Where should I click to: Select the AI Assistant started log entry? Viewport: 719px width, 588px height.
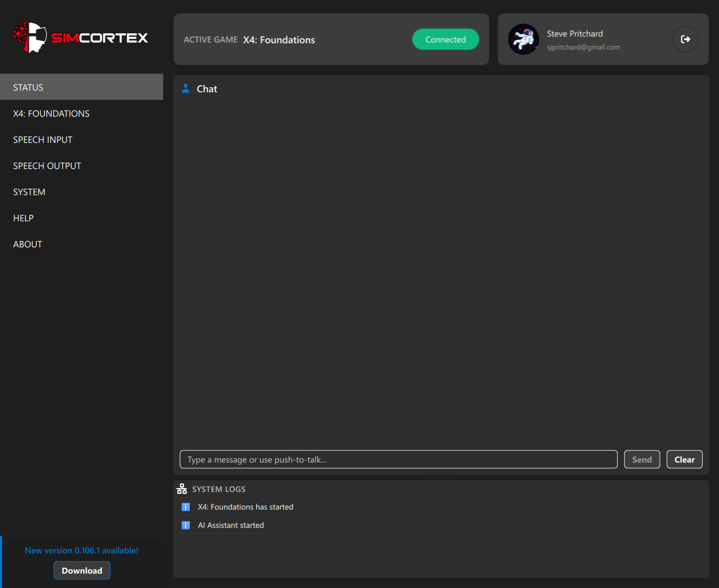point(441,525)
